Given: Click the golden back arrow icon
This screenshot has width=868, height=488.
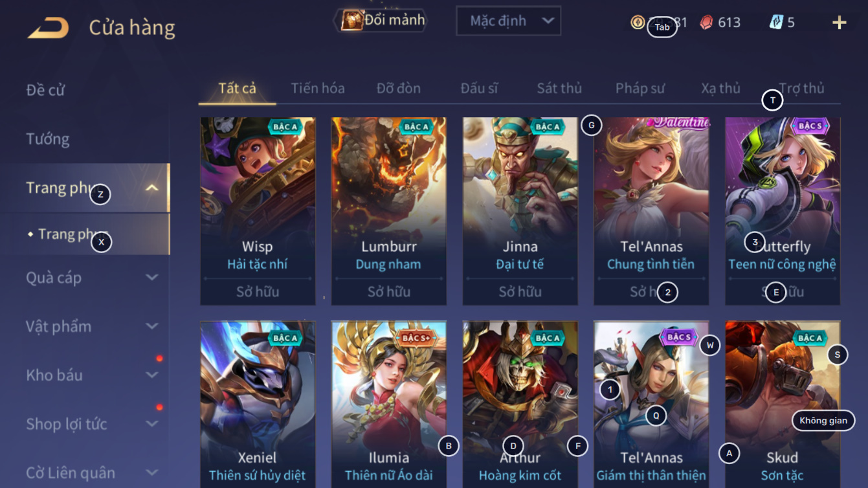Looking at the screenshot, I should [x=48, y=28].
